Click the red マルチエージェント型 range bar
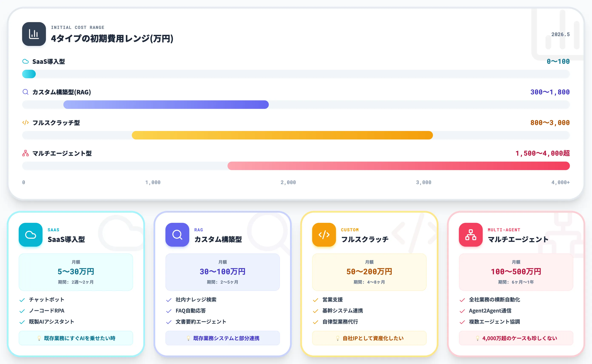This screenshot has width=592, height=364. point(398,166)
